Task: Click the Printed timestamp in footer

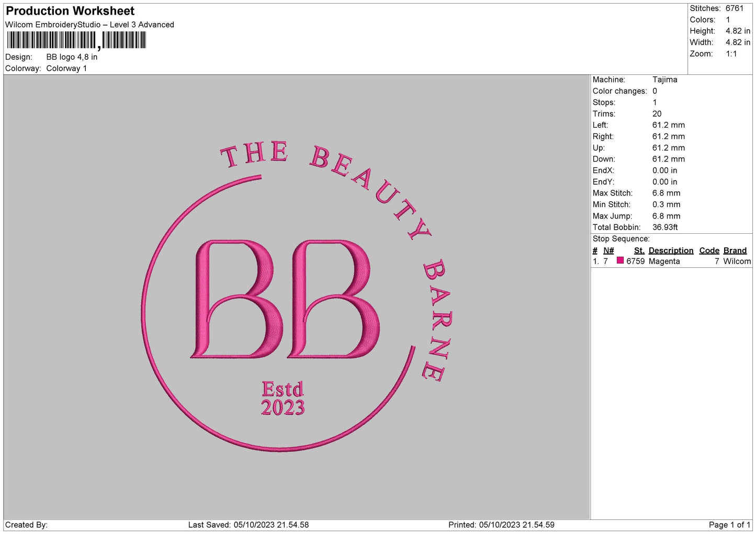Action: coord(501,525)
